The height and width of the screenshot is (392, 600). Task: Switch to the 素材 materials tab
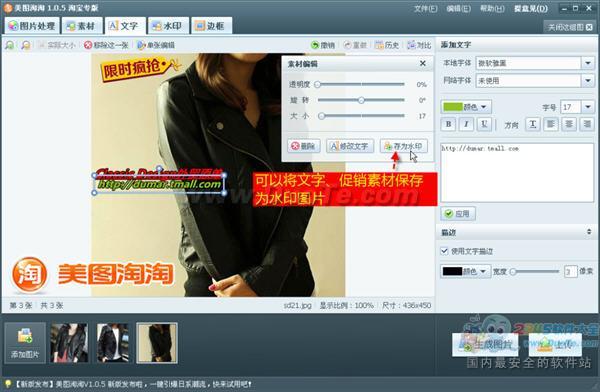(x=82, y=26)
